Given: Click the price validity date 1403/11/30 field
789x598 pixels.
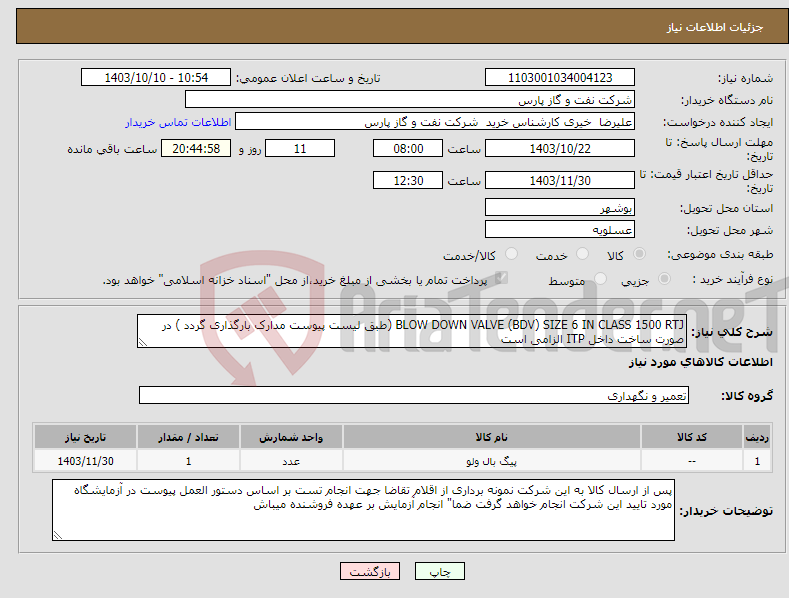Looking at the screenshot, I should click(x=560, y=180).
